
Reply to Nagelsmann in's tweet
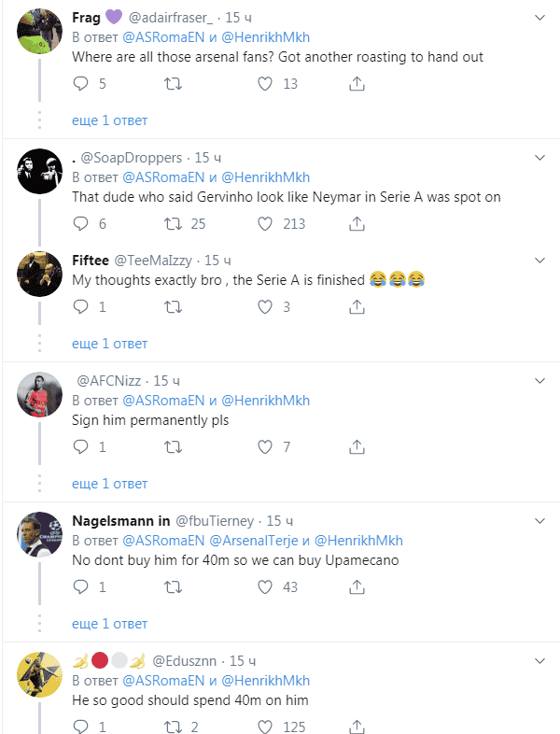tap(80, 586)
